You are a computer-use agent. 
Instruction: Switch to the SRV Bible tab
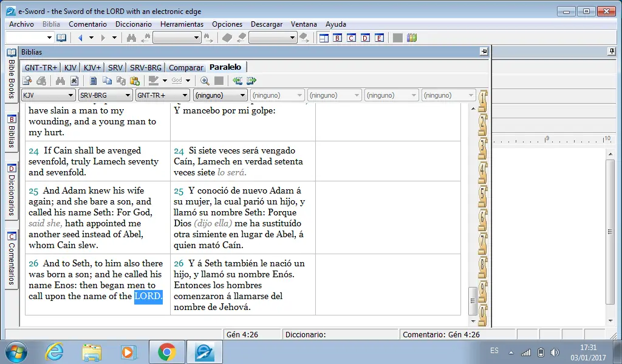pos(115,68)
